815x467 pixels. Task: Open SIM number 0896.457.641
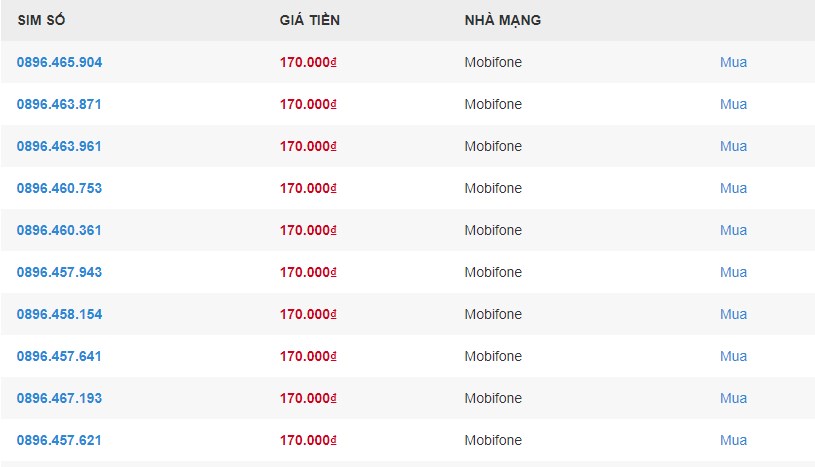59,357
